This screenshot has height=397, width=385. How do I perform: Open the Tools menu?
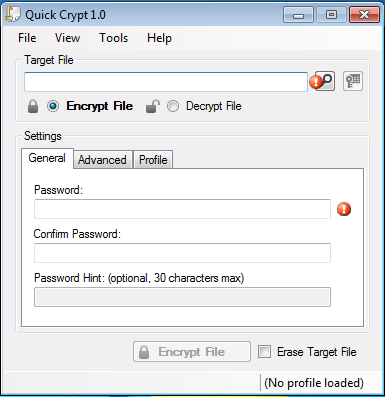(x=113, y=38)
